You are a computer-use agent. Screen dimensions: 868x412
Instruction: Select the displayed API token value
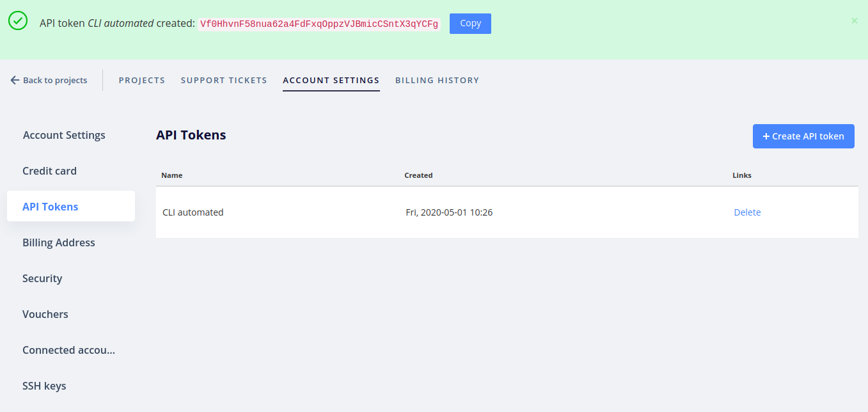pyautogui.click(x=319, y=24)
